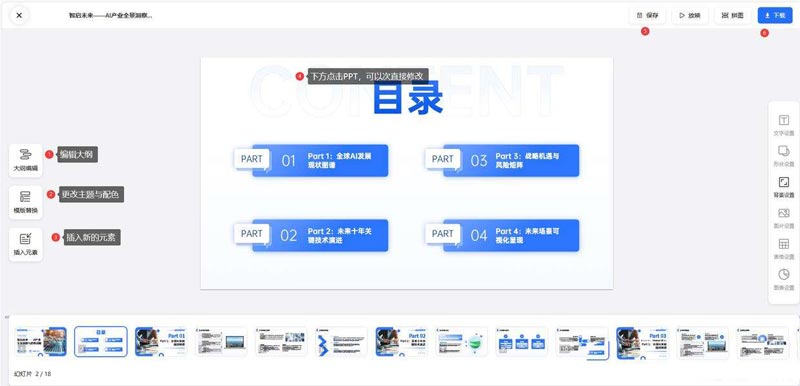This screenshot has height=386, width=800.
Task: Open the Part 02 section slide thumbnail
Action: click(x=402, y=342)
